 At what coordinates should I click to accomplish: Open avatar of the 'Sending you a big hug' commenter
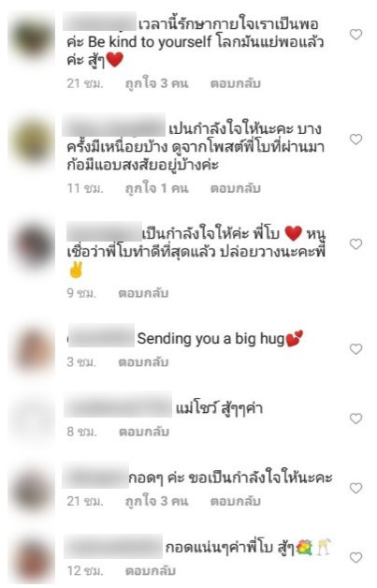pos(32,350)
